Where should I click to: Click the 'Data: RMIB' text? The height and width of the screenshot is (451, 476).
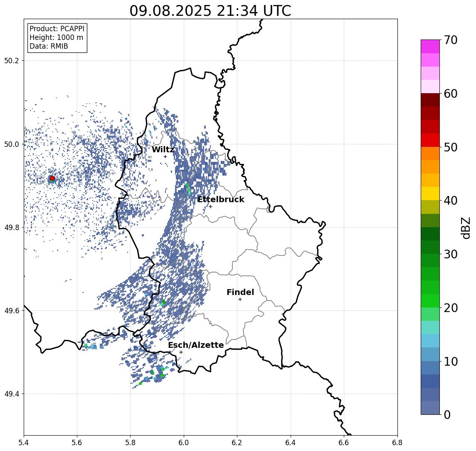(x=49, y=46)
